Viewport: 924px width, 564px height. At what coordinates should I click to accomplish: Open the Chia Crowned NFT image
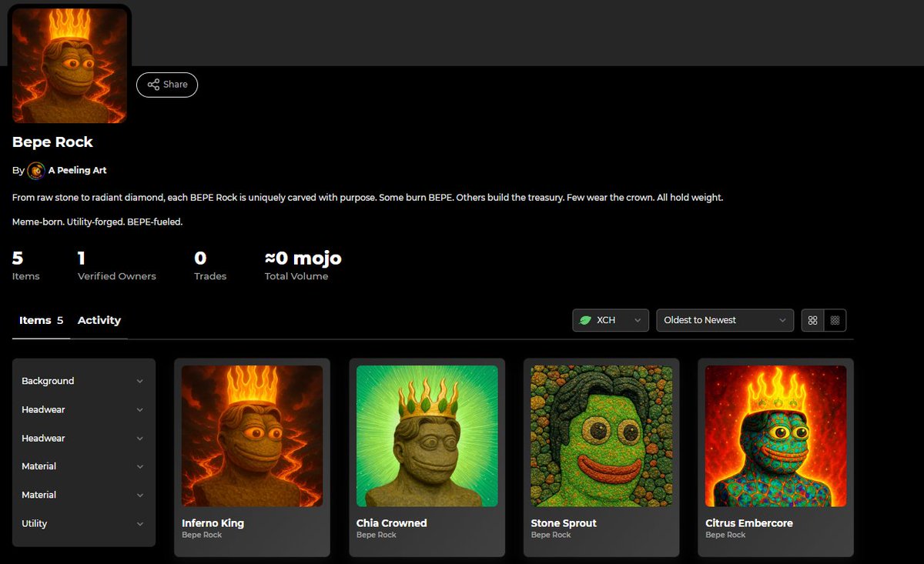pos(427,436)
